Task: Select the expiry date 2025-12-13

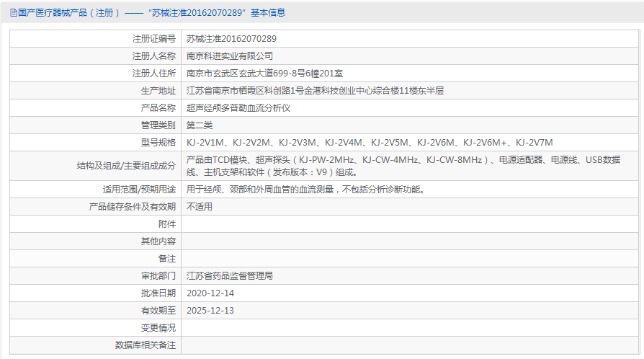Action: point(210,310)
